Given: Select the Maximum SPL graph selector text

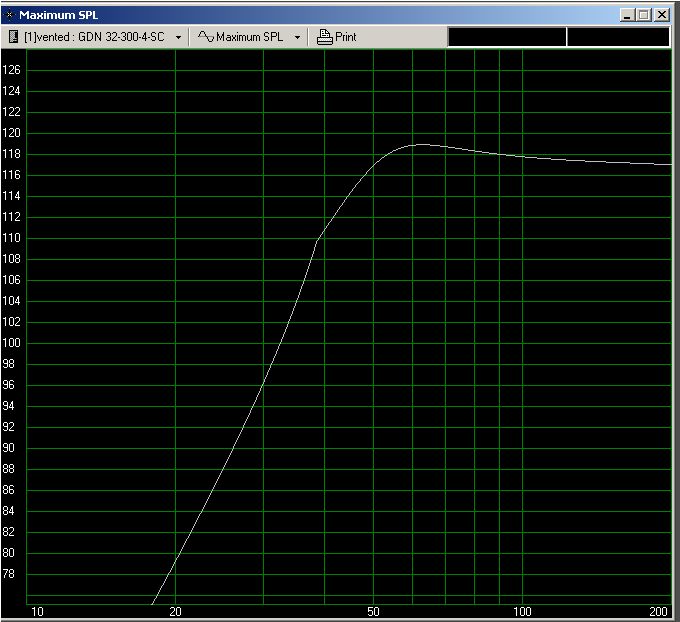Looking at the screenshot, I should point(249,37).
